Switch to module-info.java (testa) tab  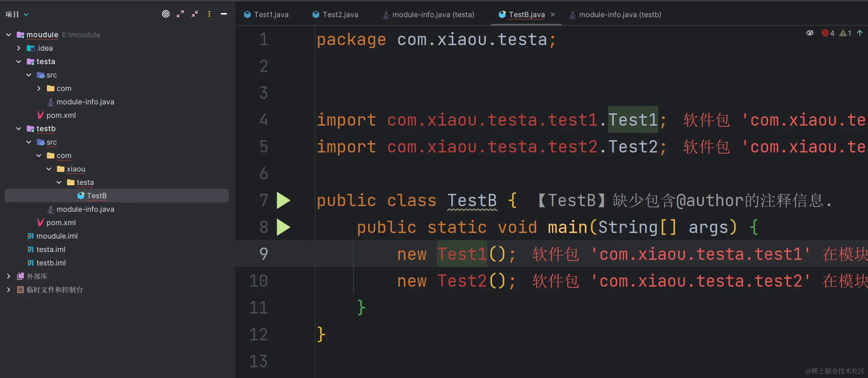[429, 15]
